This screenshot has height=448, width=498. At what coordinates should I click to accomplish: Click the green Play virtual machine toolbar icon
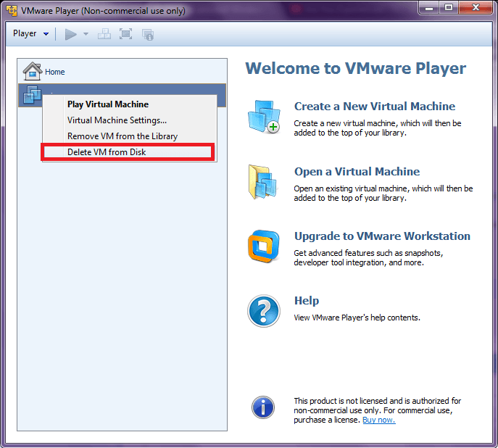click(70, 34)
